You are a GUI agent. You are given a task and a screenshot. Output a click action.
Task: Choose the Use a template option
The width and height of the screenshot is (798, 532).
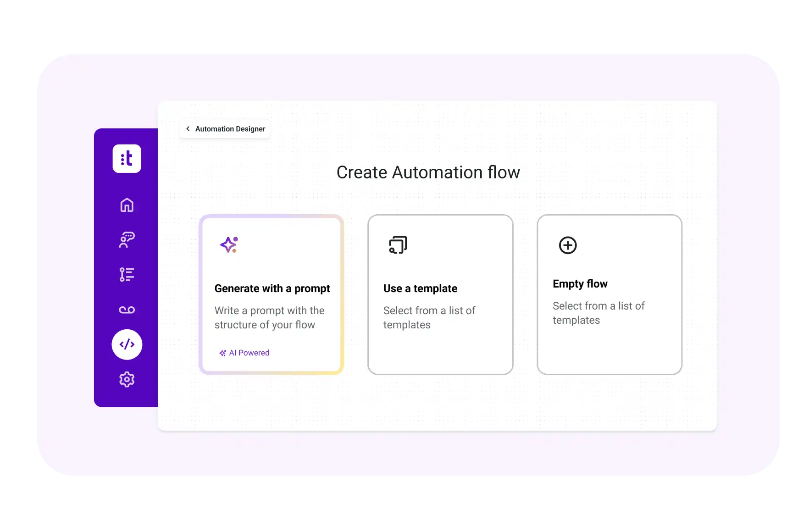click(x=440, y=294)
